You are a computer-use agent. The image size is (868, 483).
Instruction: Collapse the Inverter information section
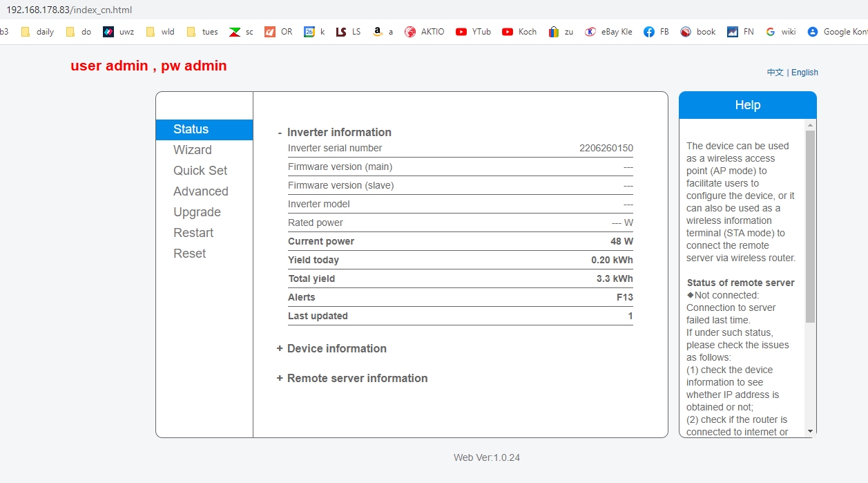[334, 132]
